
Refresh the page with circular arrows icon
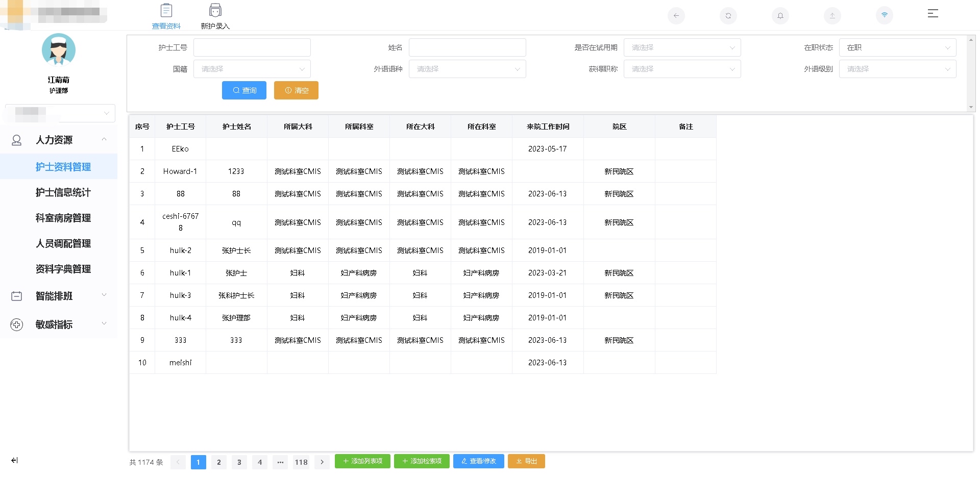click(x=728, y=15)
